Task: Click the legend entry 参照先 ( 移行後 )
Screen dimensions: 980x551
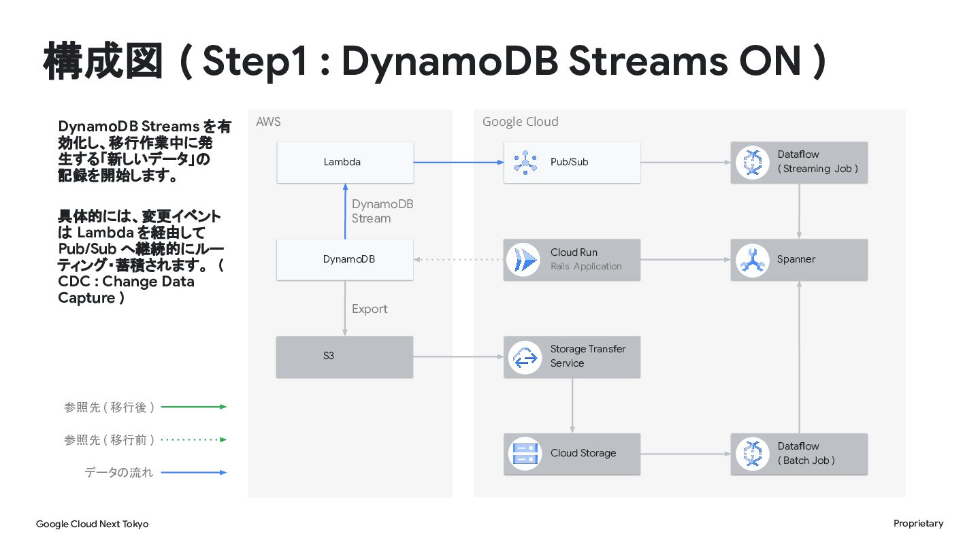Action: point(110,407)
